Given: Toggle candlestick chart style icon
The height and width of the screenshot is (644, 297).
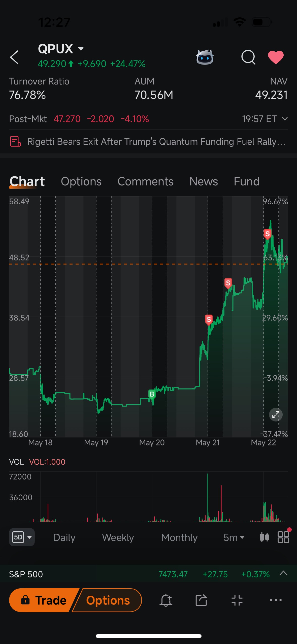Looking at the screenshot, I should [x=264, y=537].
